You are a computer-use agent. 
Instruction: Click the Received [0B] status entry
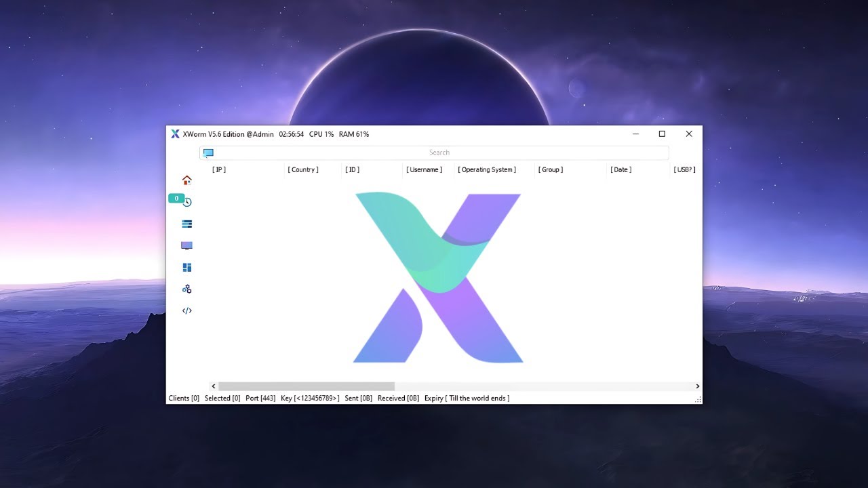[399, 399]
